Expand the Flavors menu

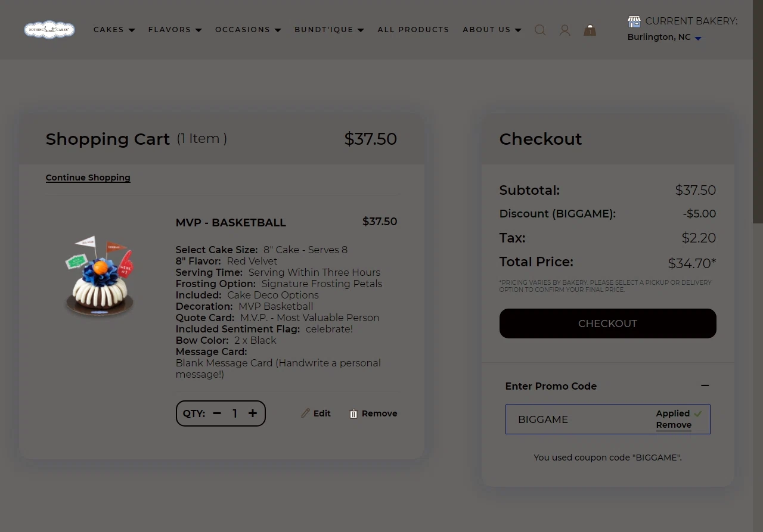(x=175, y=30)
